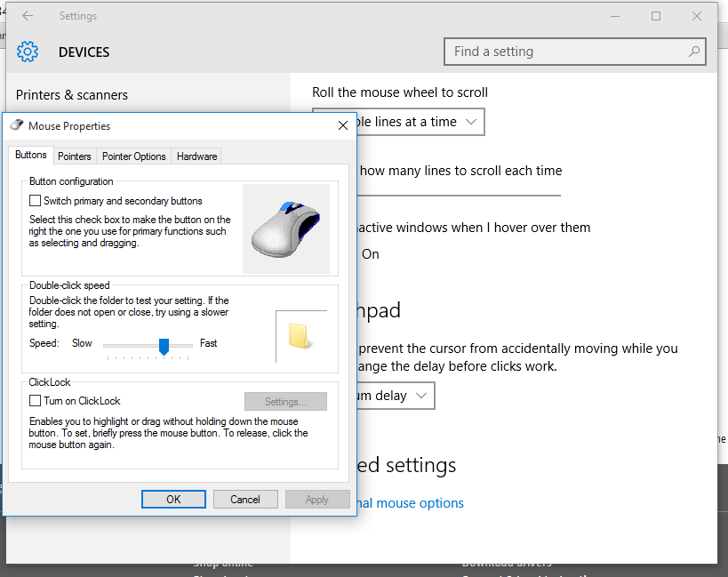
Task: Click the Settings back arrow
Action: 28,16
